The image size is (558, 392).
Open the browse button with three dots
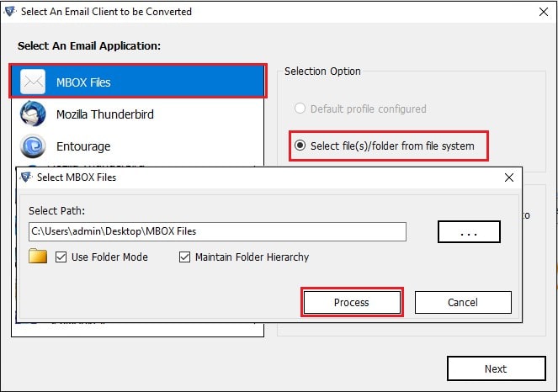tap(469, 232)
